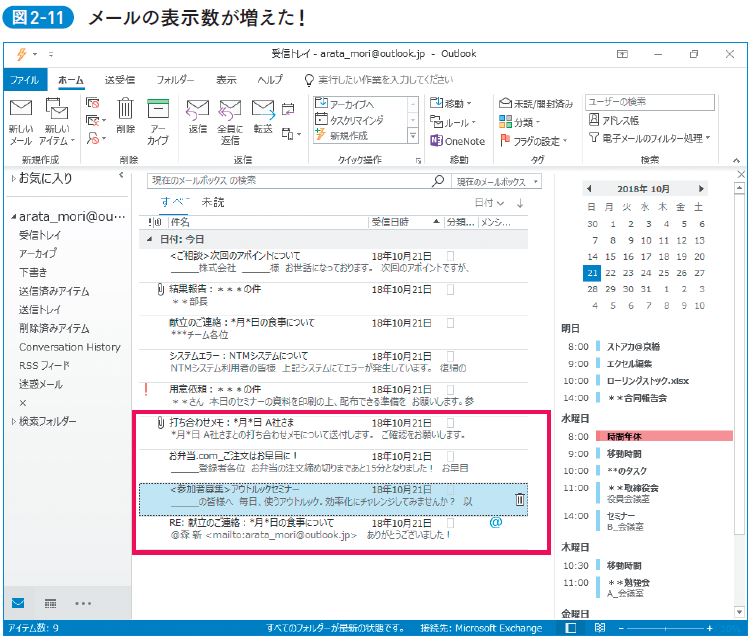Toggle flag checkbox for <ご相談>次回のアポイント mail

[x=450, y=256]
